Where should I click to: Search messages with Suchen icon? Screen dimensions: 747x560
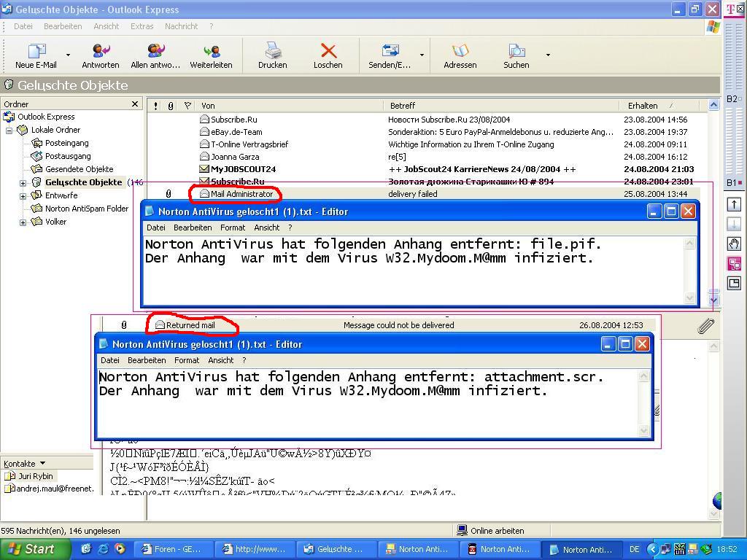point(516,56)
